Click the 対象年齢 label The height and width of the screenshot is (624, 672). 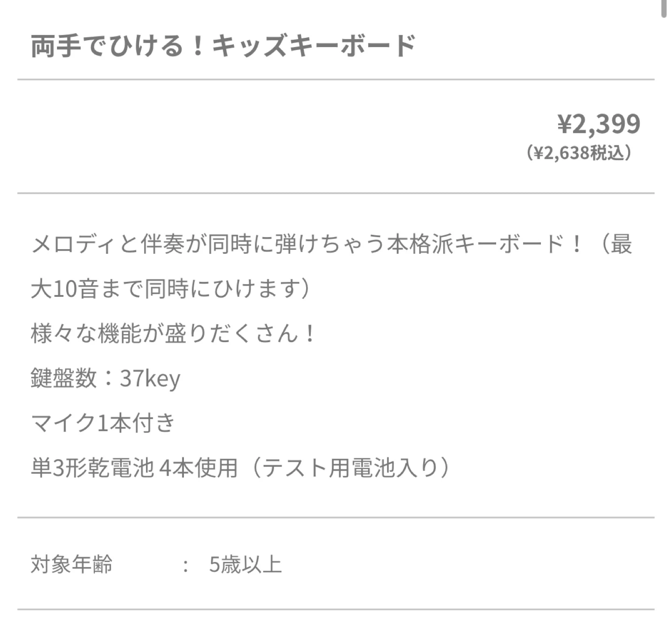click(71, 564)
